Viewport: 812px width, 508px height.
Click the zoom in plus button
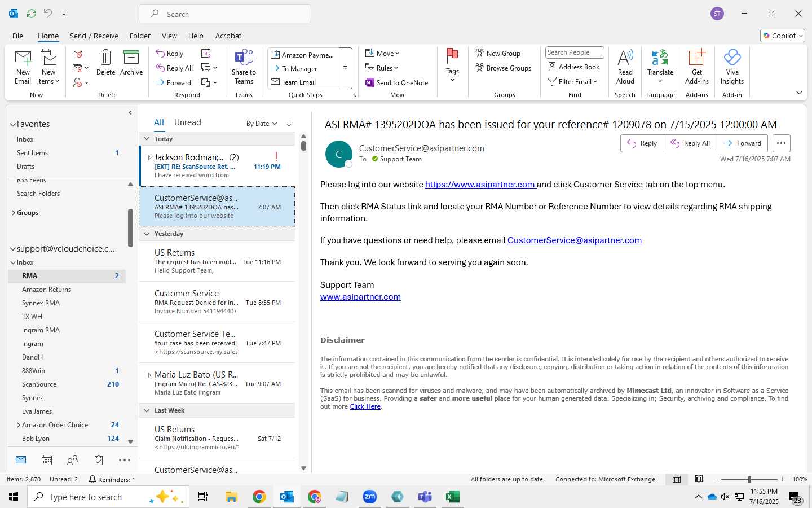[782, 479]
